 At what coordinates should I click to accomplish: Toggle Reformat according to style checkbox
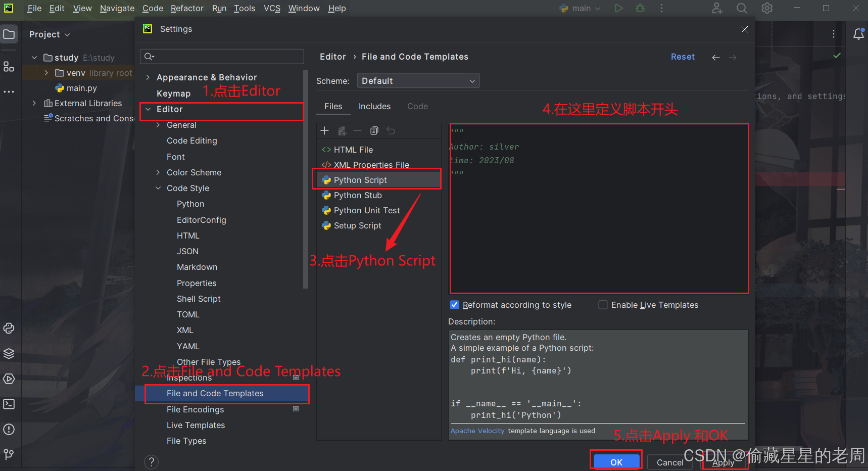(x=454, y=305)
